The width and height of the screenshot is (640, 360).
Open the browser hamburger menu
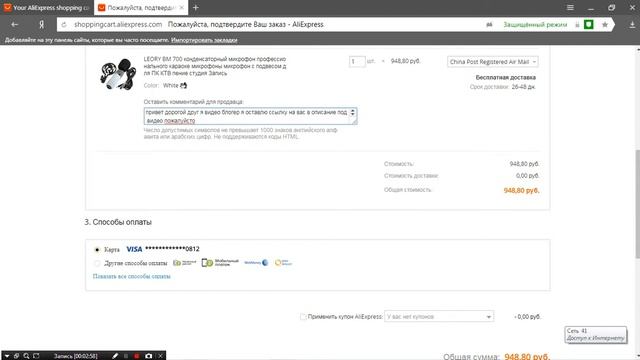click(570, 7)
